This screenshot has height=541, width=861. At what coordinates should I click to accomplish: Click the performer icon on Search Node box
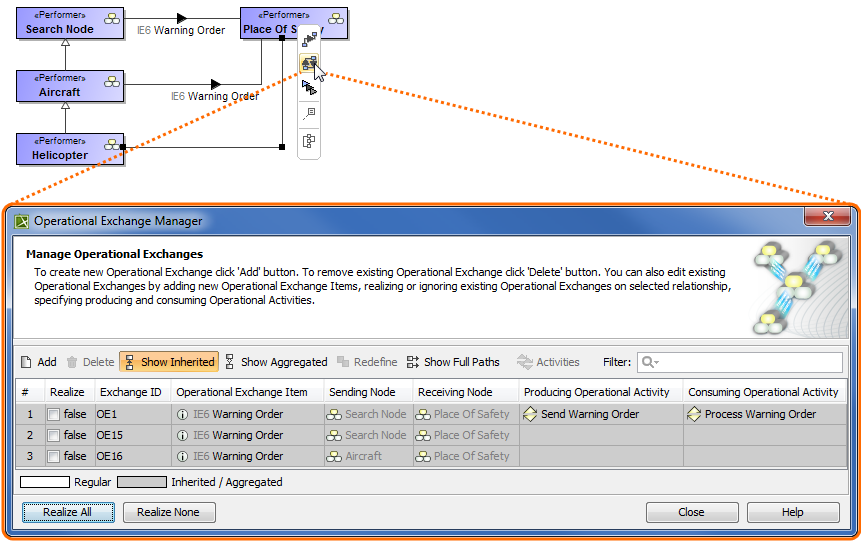(112, 19)
